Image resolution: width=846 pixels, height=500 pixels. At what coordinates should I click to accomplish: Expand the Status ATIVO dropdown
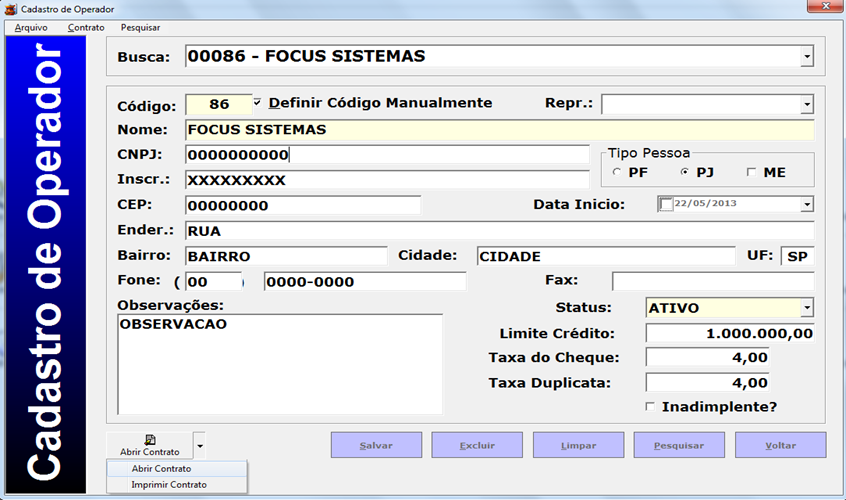click(807, 307)
